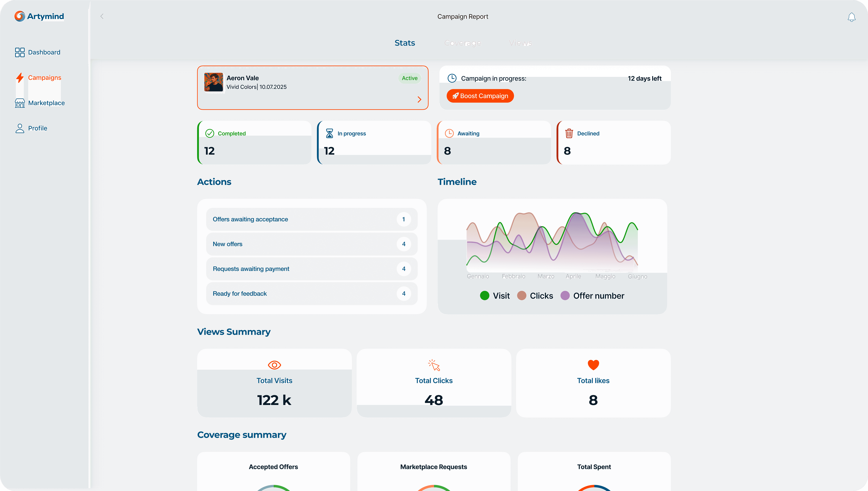Open Offers awaiting acceptance row
This screenshot has height=491, width=868.
click(312, 219)
